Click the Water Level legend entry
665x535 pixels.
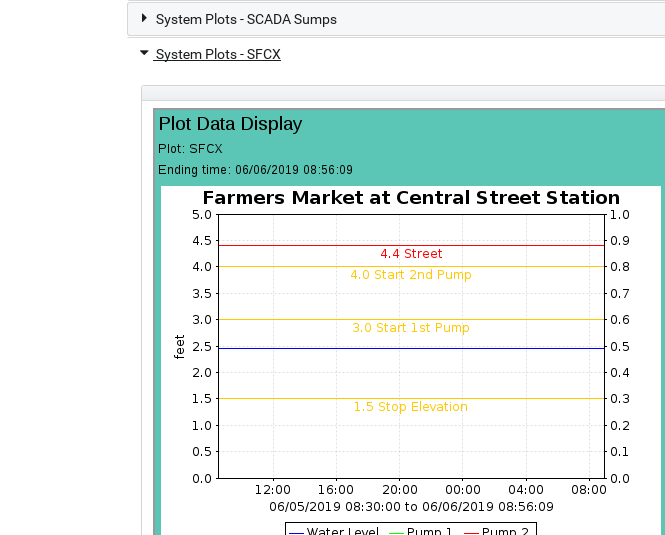(334, 531)
